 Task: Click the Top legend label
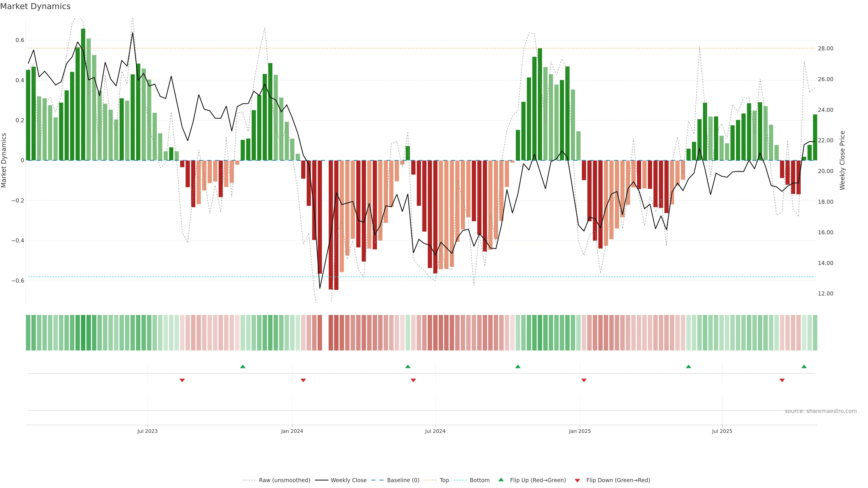(x=444, y=480)
